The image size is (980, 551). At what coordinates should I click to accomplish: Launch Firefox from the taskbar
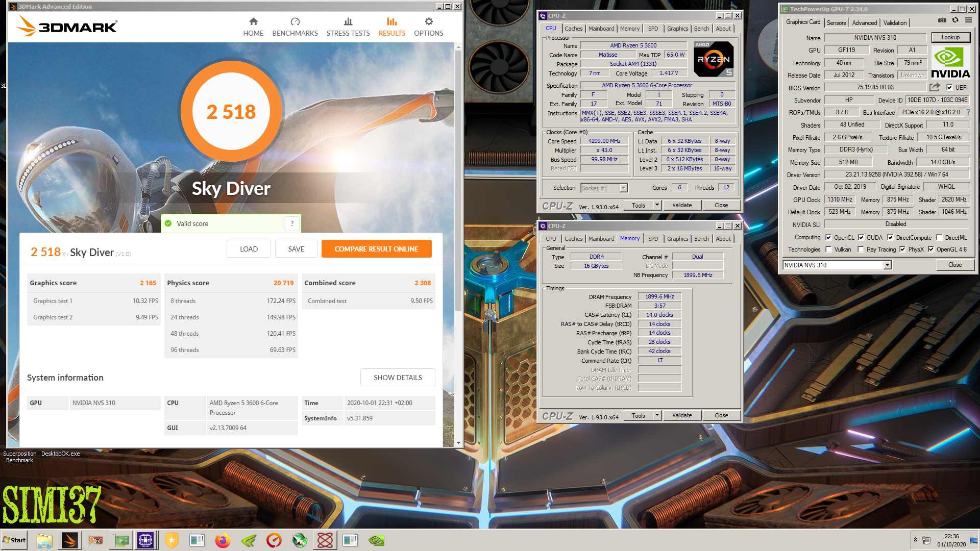[223, 540]
